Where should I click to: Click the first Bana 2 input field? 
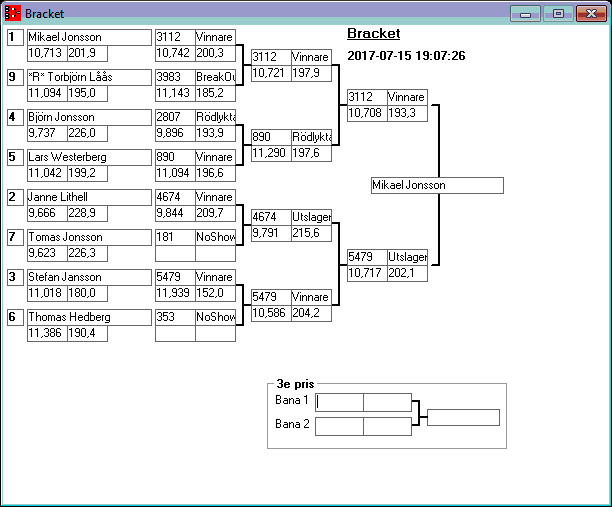point(339,426)
